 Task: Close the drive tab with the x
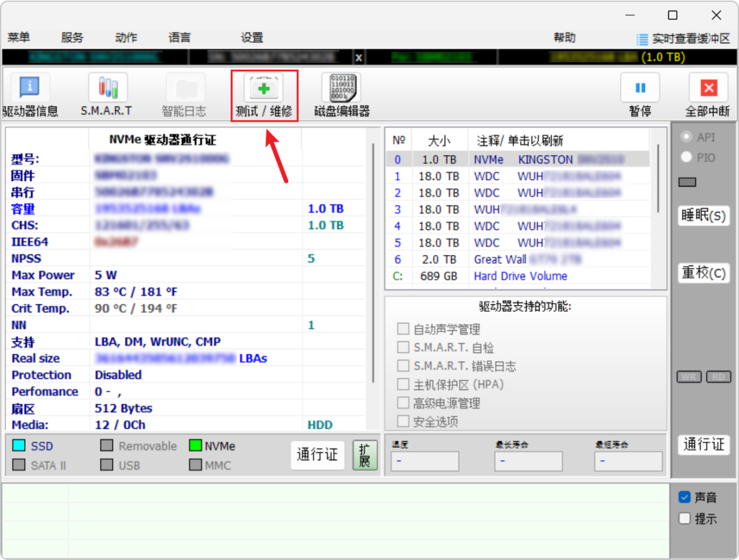point(359,57)
